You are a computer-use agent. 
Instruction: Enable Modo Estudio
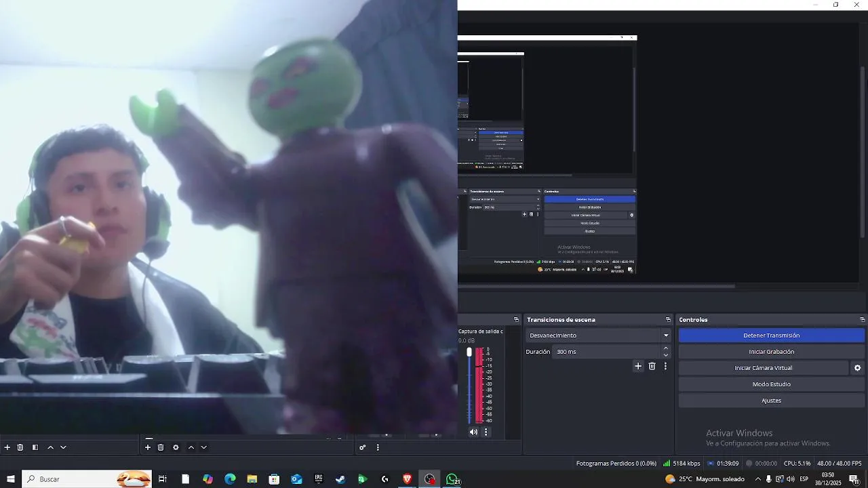point(772,384)
